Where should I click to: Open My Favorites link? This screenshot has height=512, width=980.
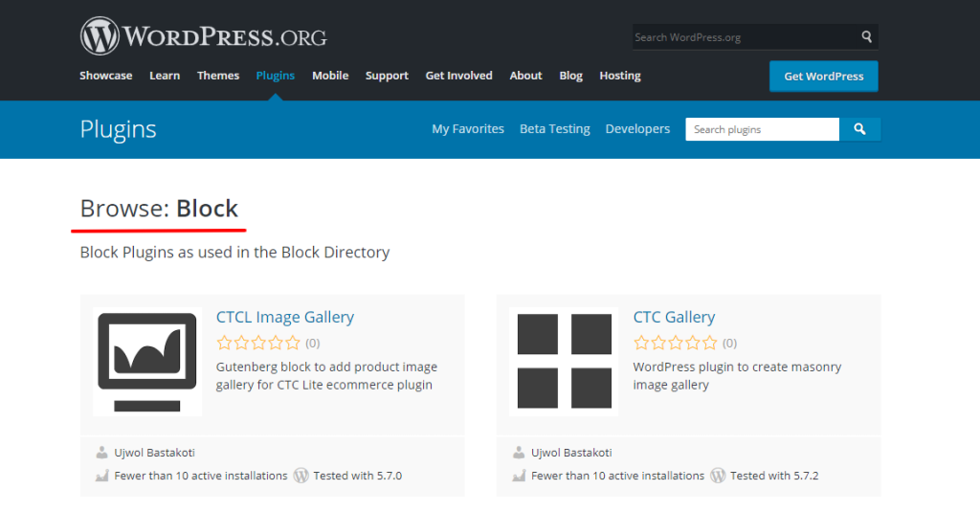tap(468, 129)
